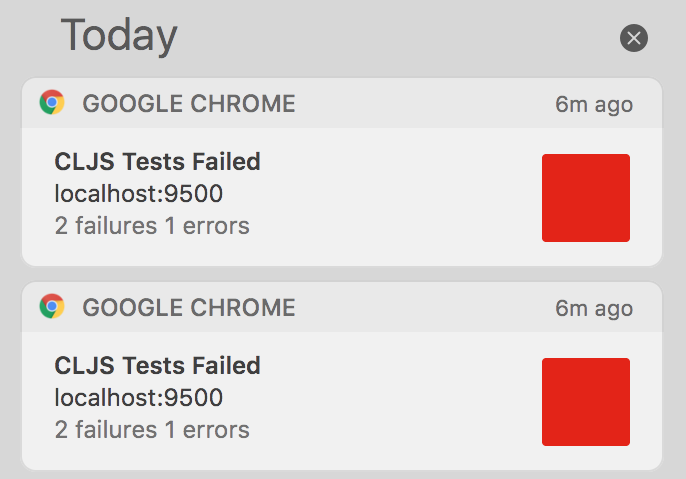Open the bottom "CLJS Tests Failed" notification title
Image resolution: width=686 pixels, height=479 pixels.
(157, 365)
